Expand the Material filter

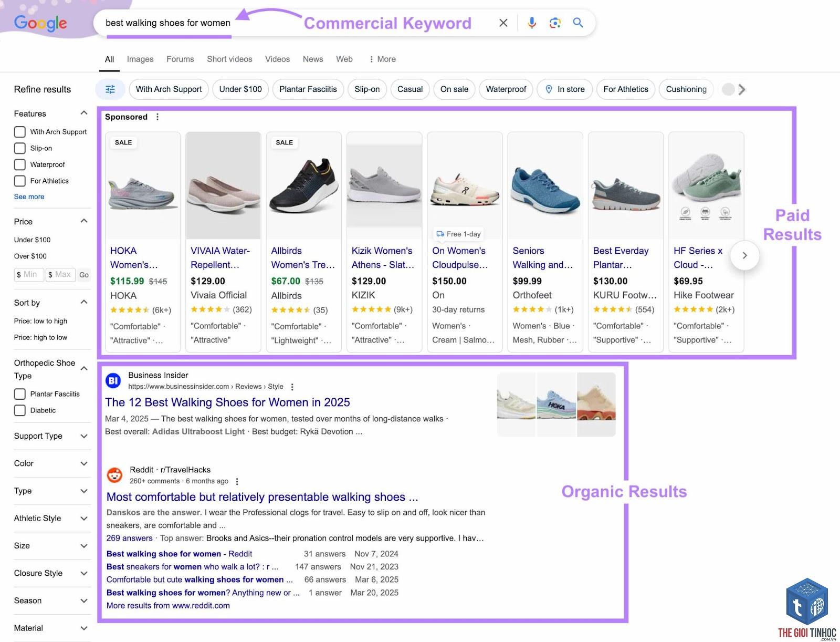pyautogui.click(x=83, y=628)
